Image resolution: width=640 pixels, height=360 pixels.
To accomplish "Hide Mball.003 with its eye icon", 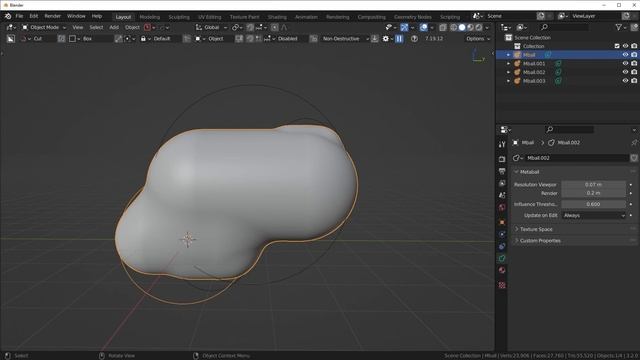I will pos(625,81).
